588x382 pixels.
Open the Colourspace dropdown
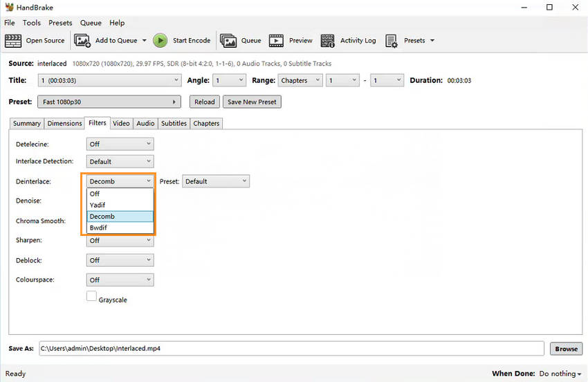pyautogui.click(x=120, y=280)
